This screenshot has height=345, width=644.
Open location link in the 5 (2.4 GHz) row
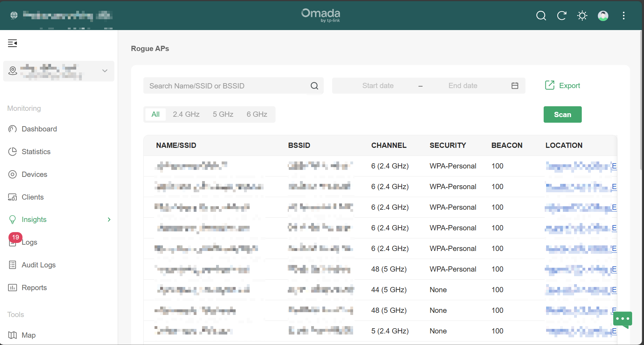581,331
